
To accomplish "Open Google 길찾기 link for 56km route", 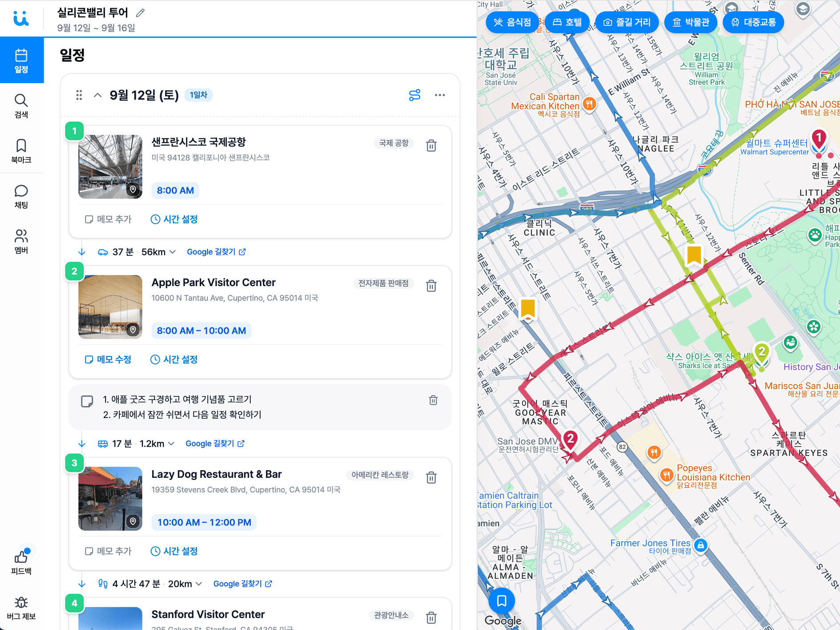I will tap(216, 252).
